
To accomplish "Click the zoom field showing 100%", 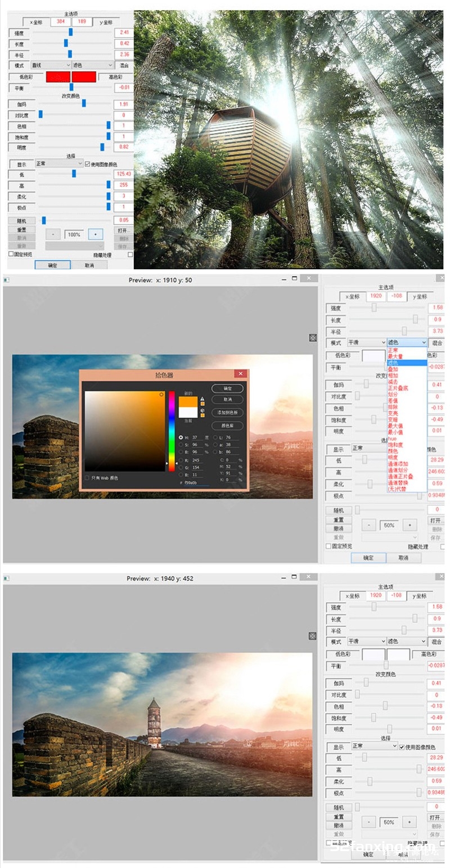I will pos(74,234).
